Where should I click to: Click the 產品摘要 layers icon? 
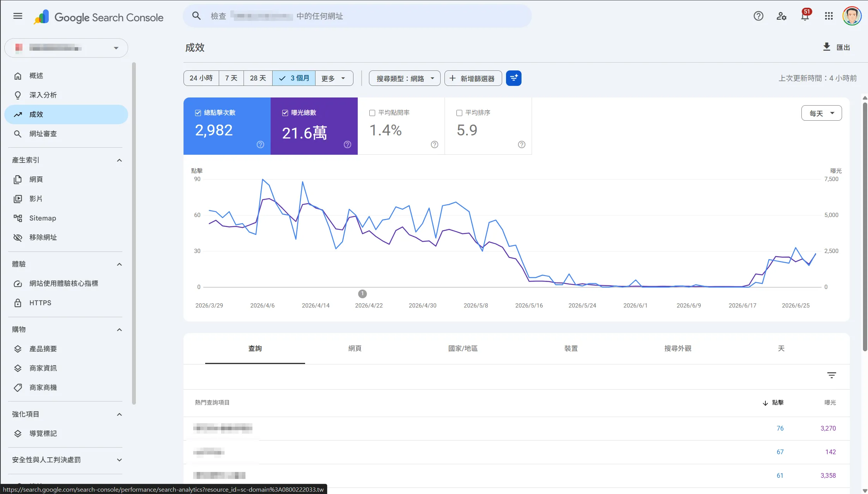point(18,349)
